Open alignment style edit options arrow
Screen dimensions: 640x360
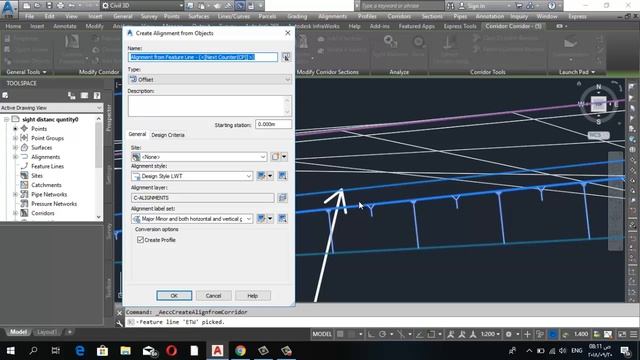(x=270, y=176)
